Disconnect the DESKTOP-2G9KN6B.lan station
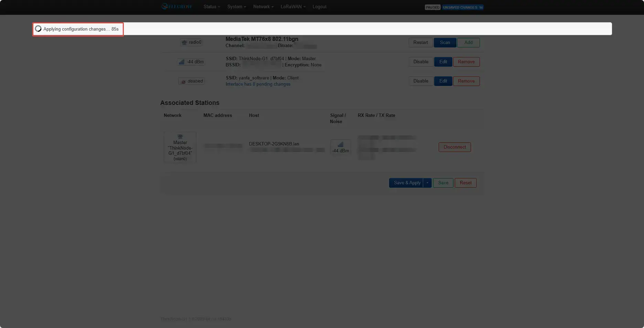This screenshot has width=644, height=328. coord(454,147)
